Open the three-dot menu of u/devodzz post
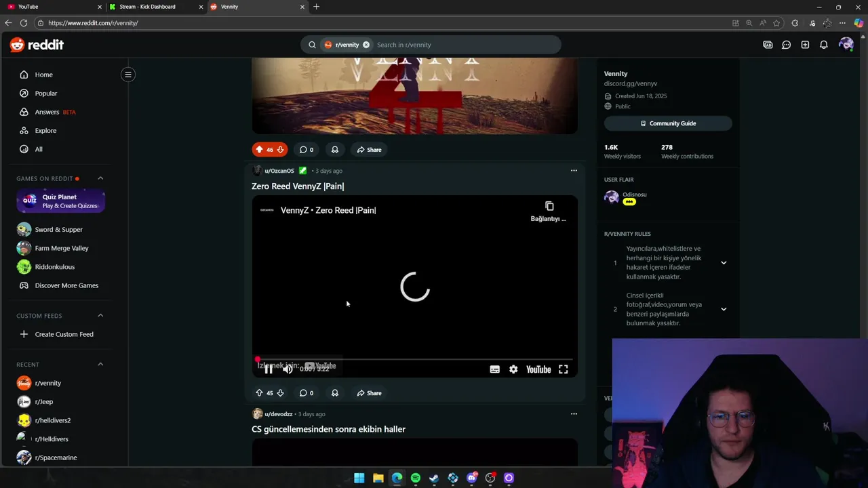The height and width of the screenshot is (488, 868). 574,414
